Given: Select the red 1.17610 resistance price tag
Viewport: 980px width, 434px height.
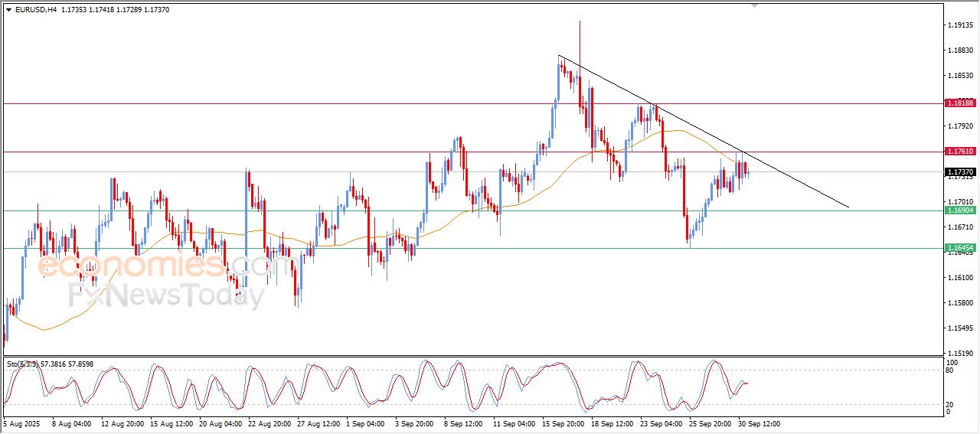Looking at the screenshot, I should tap(959, 152).
